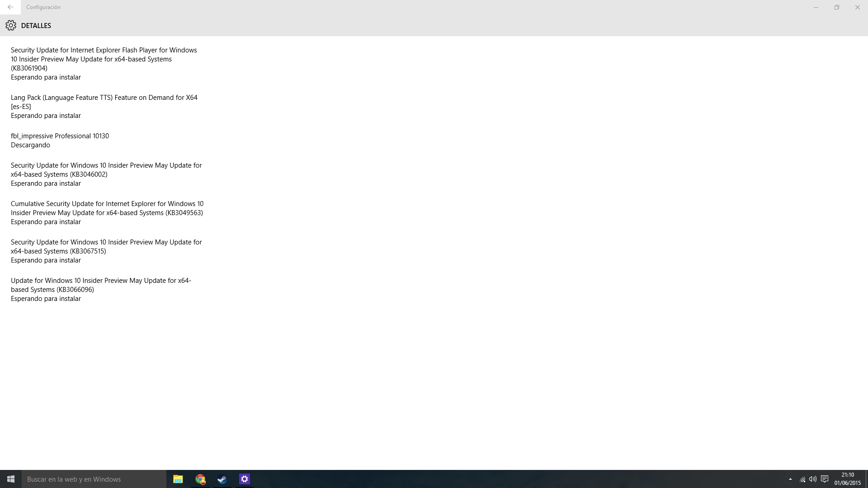Click the network Wi-Fi tray icon
Viewport: 868px width, 488px height.
pos(802,479)
